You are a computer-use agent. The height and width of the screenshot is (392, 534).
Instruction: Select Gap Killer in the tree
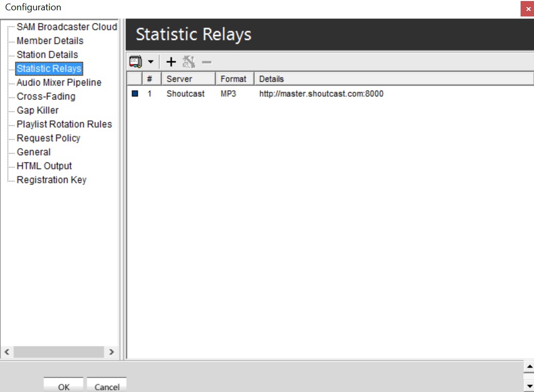(x=38, y=110)
